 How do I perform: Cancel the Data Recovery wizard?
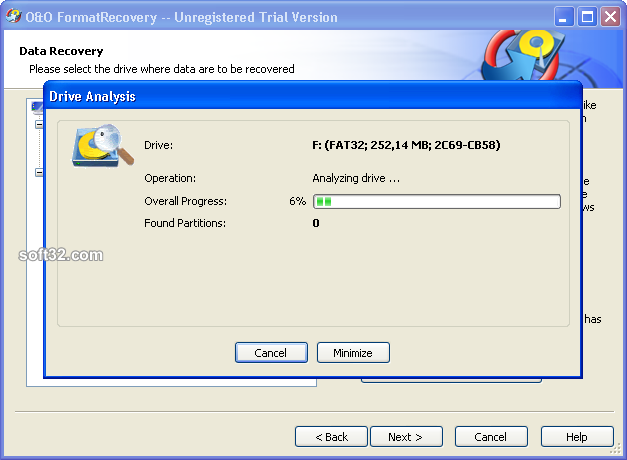(x=491, y=437)
